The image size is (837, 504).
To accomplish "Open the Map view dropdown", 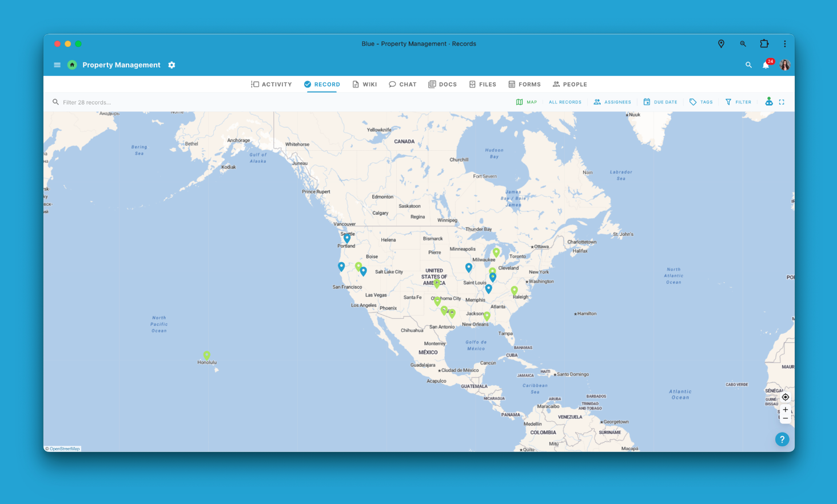I will (527, 102).
